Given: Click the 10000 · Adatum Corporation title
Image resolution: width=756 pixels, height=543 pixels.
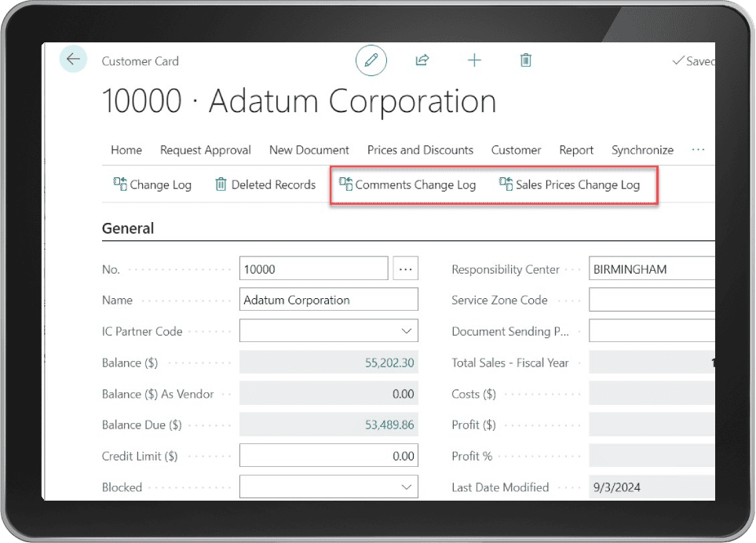Looking at the screenshot, I should point(299,101).
